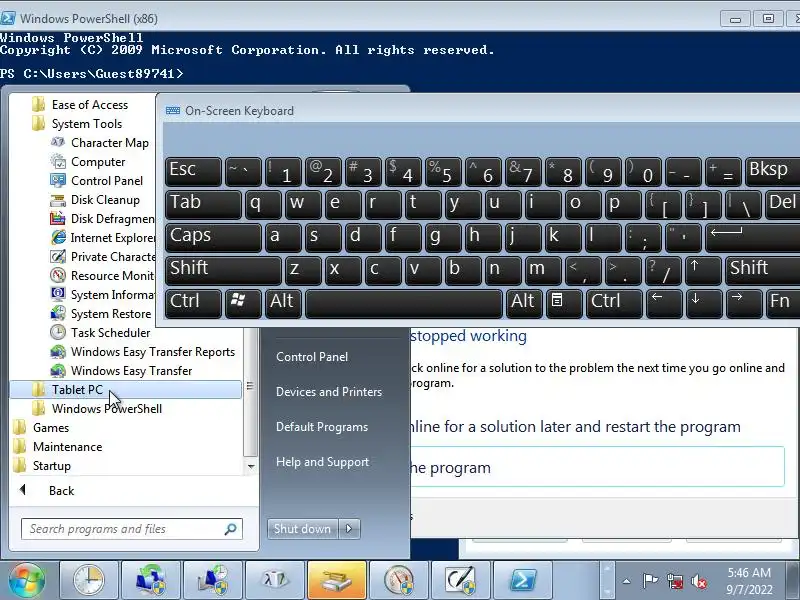The image size is (800, 600).
Task: Click the left arrow key on keyboard
Action: pos(663,303)
